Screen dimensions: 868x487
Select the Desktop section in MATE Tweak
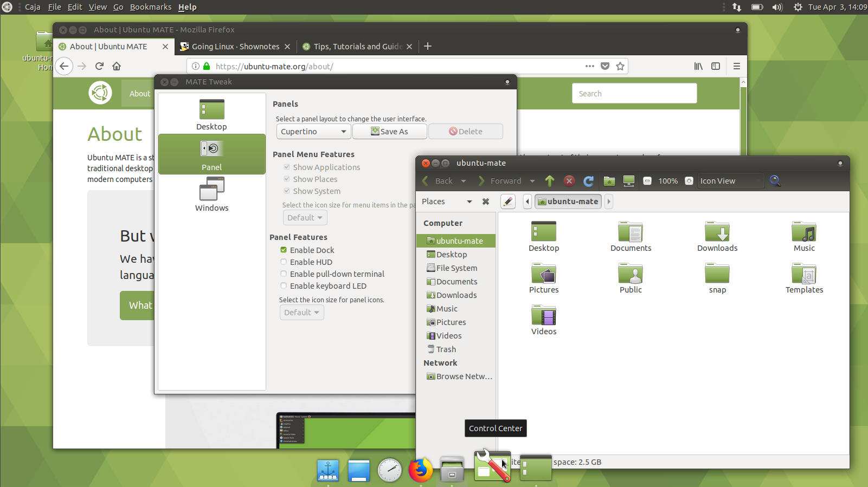[211, 114]
